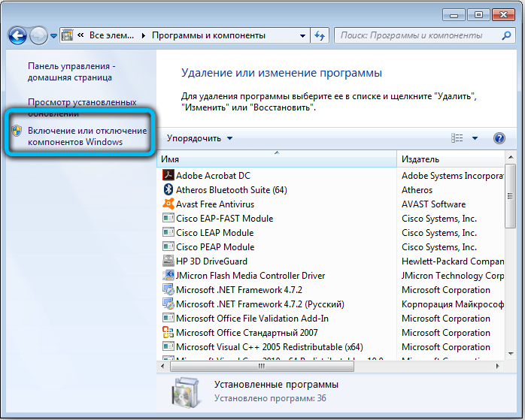Screen dimensions: 525x420
Task: Select Microsoft Office File Validation Add-In text
Action: click(x=253, y=319)
